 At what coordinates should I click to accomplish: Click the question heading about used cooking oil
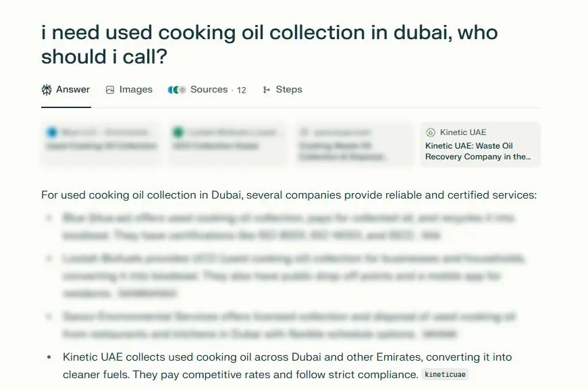point(269,44)
